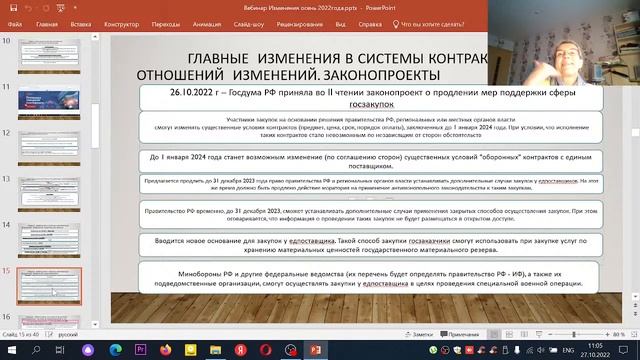The height and width of the screenshot is (360, 640).
Task: Click the zoom slider handle
Action: click(574, 334)
